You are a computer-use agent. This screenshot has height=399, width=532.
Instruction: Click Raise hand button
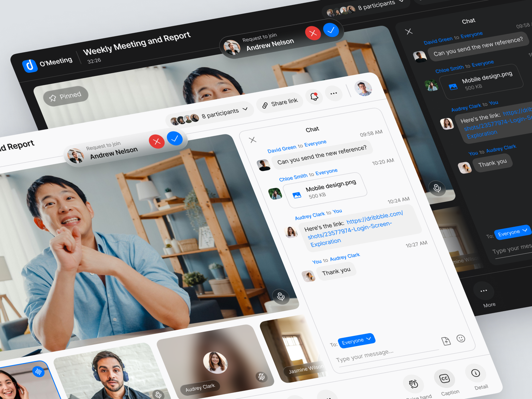coord(414,384)
